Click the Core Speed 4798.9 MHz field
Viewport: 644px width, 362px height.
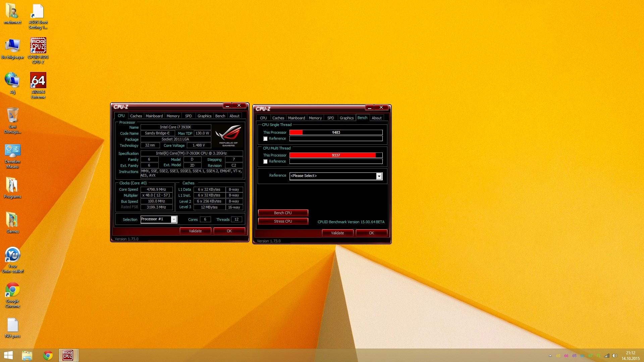156,190
